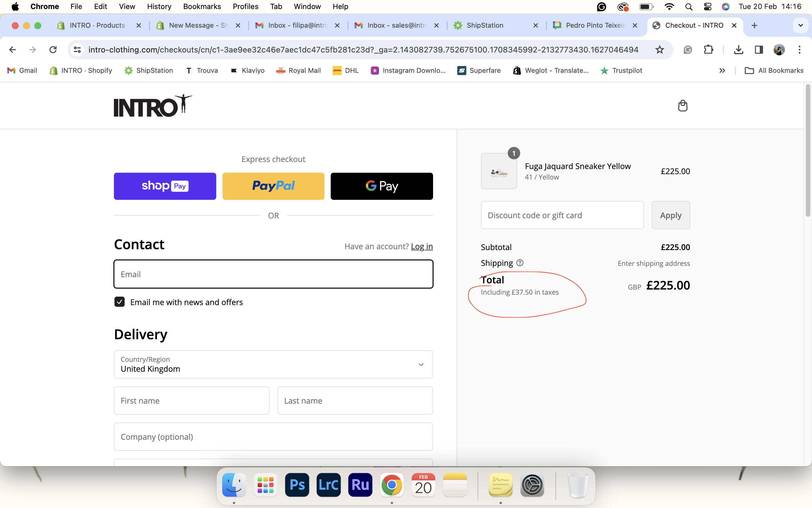The width and height of the screenshot is (812, 508).
Task: Launch Lightroom Classic from the Dock
Action: coord(328,485)
